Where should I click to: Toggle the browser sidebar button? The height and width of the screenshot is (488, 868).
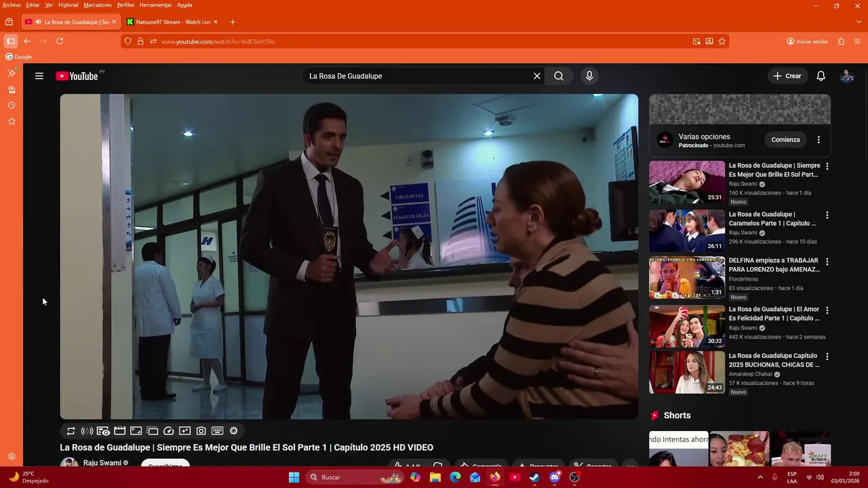click(x=11, y=41)
